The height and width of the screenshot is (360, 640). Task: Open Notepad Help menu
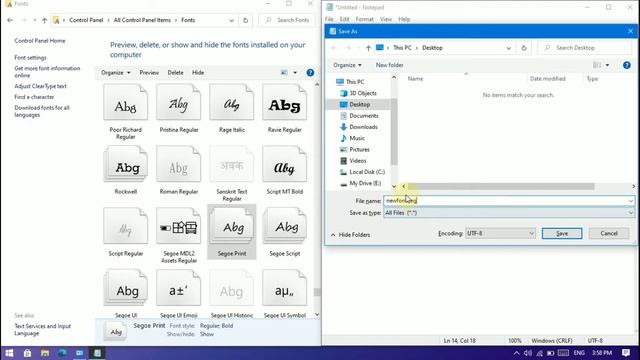(404, 19)
